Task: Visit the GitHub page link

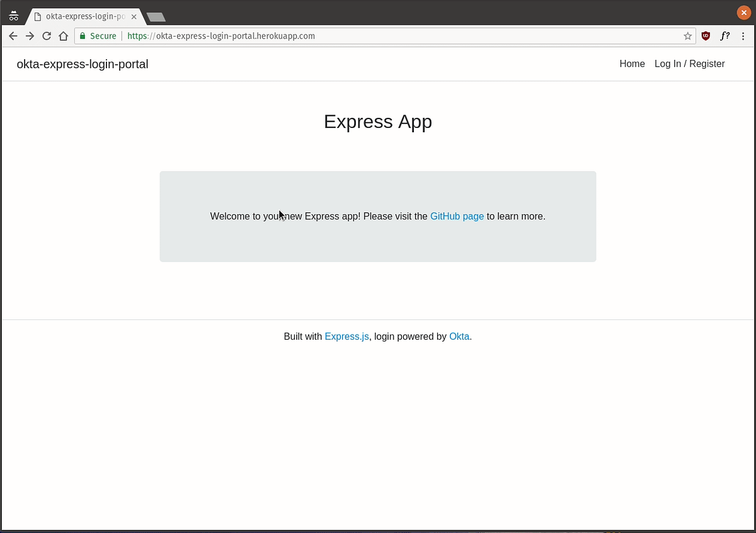Action: coord(457,216)
